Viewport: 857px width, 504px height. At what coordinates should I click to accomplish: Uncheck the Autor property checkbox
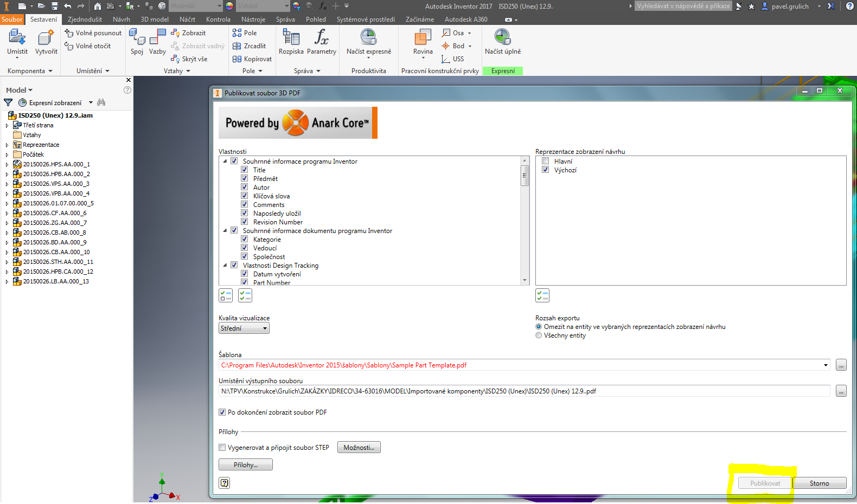(x=245, y=187)
